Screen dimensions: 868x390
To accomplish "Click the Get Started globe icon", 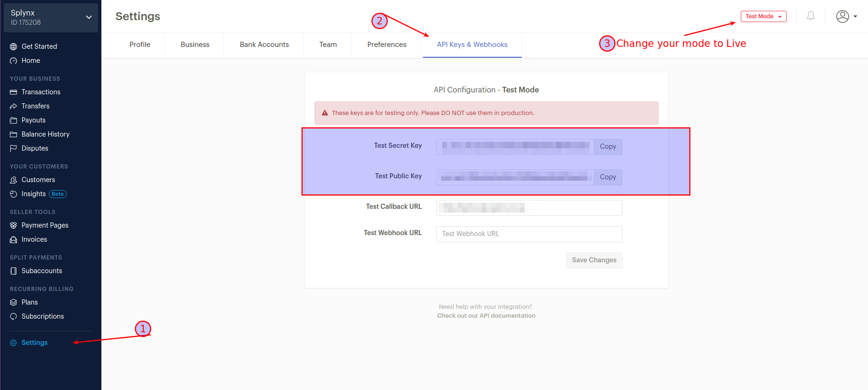I will [14, 46].
